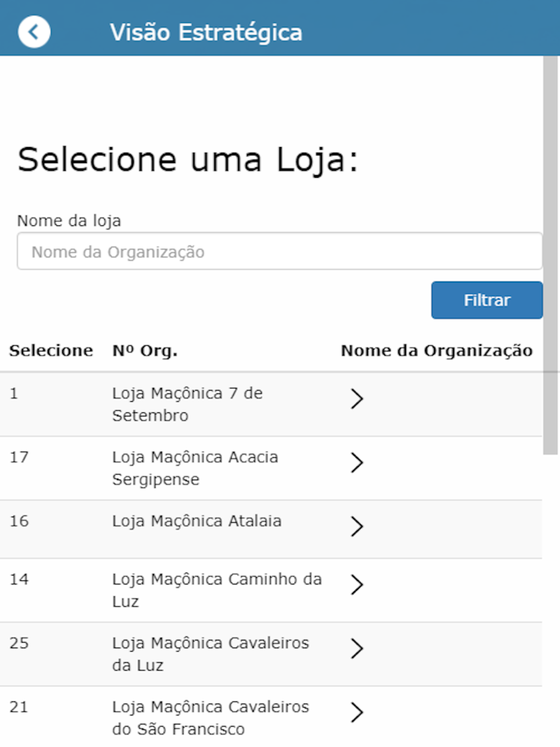The height and width of the screenshot is (747, 560).
Task: Open Loja Maçônica Atalaia chevron
Action: tap(357, 526)
